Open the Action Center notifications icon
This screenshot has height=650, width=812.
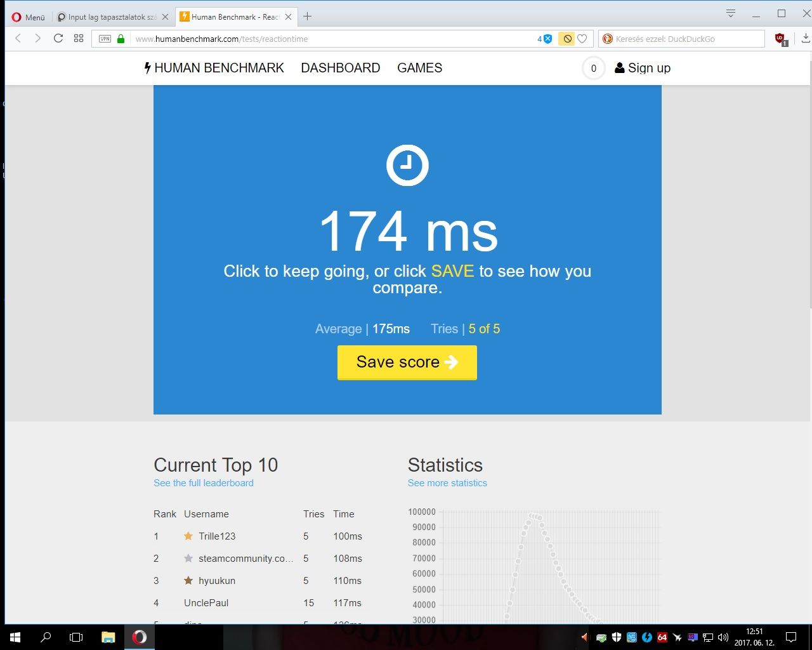pyautogui.click(x=791, y=637)
